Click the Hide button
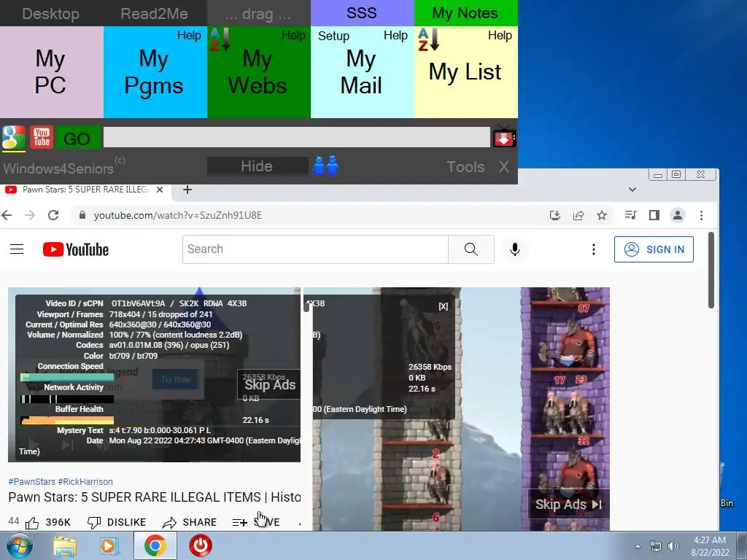 [258, 166]
